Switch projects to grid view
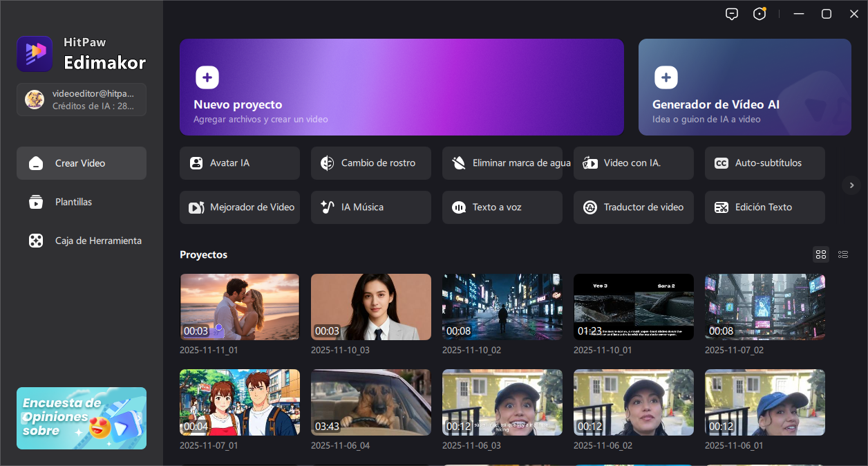Screen dimensions: 868x466 click(x=821, y=254)
